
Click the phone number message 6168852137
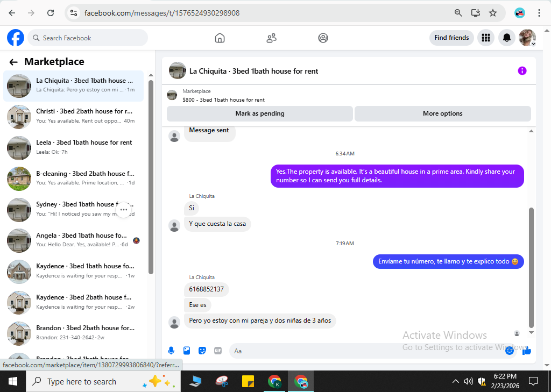[206, 289]
